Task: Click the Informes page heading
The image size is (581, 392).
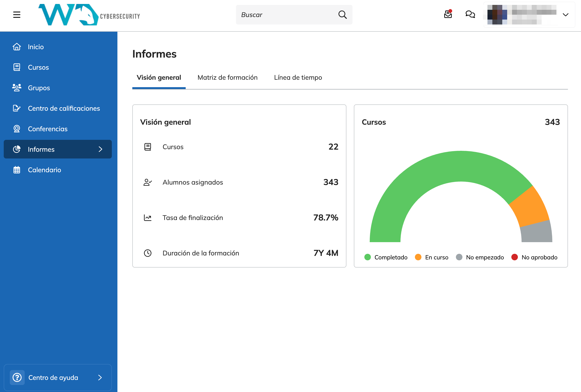Action: (154, 54)
